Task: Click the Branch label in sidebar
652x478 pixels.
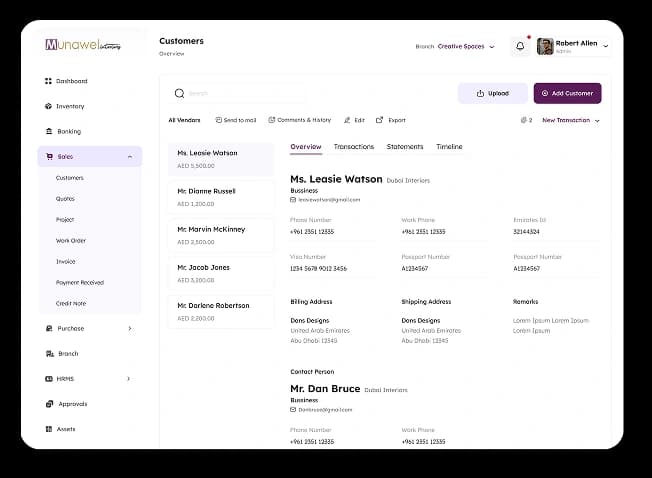Action: click(x=68, y=354)
